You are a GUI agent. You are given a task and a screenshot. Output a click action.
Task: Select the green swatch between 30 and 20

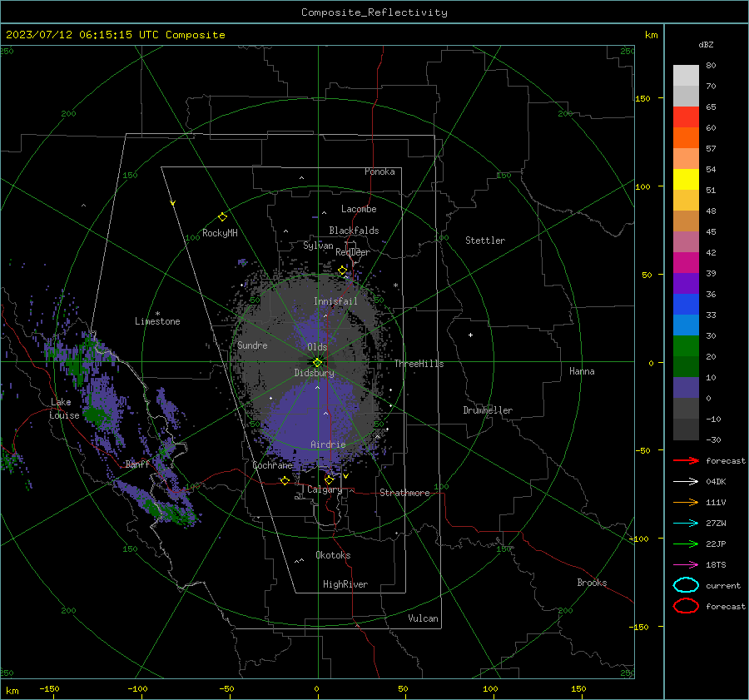(686, 346)
